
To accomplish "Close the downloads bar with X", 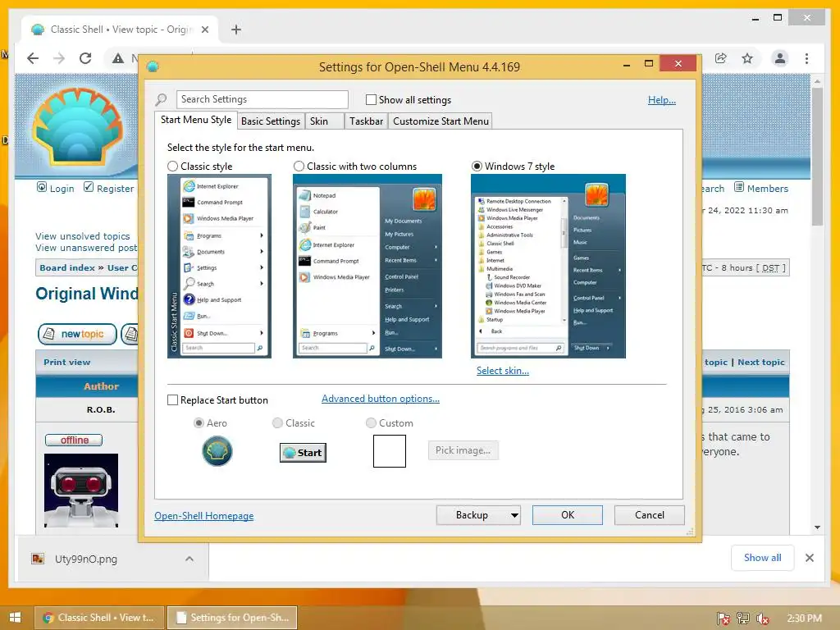I will (810, 558).
